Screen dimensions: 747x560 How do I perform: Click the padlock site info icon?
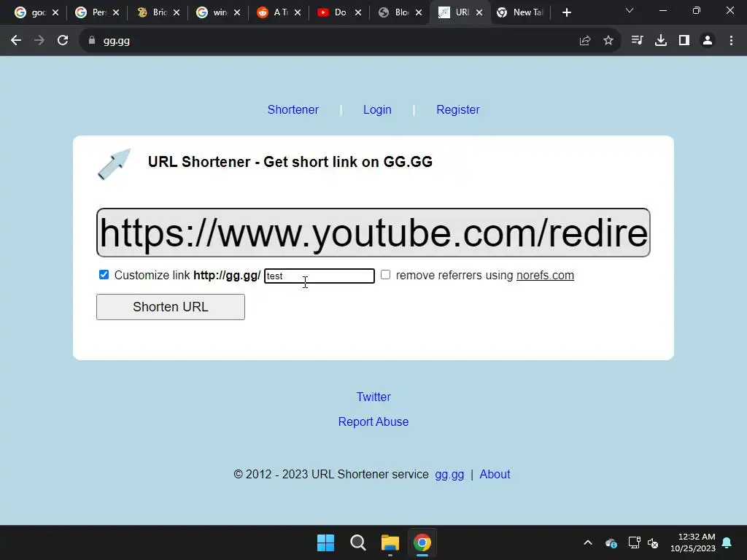[x=92, y=41]
